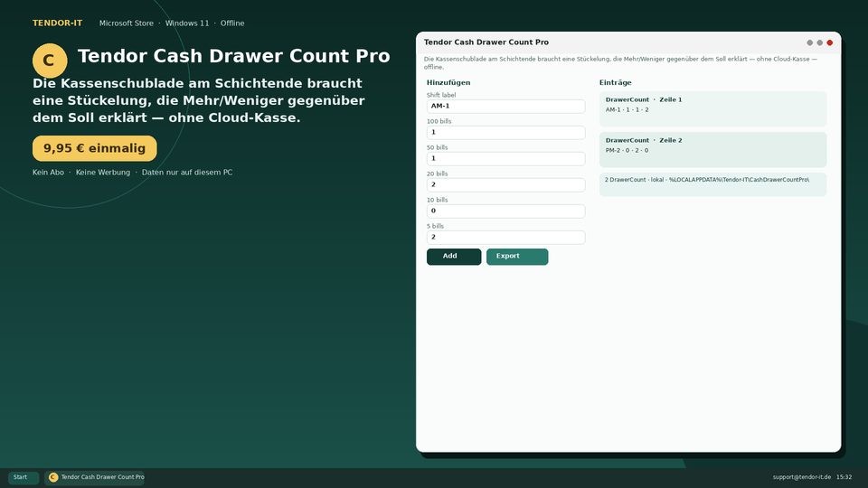
Task: Click Daten nur auf diesem PC text
Action: point(187,173)
